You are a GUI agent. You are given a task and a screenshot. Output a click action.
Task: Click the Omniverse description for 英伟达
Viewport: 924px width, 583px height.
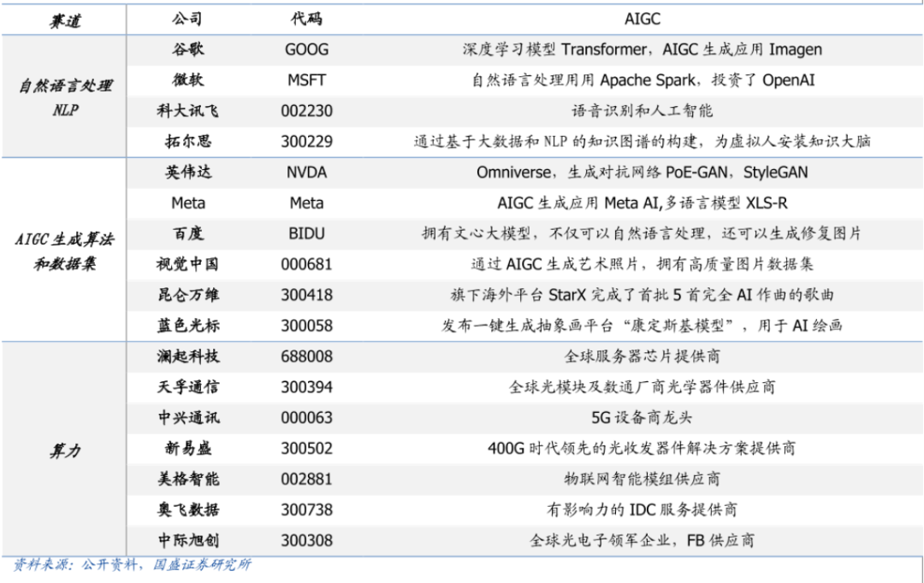[x=642, y=173]
